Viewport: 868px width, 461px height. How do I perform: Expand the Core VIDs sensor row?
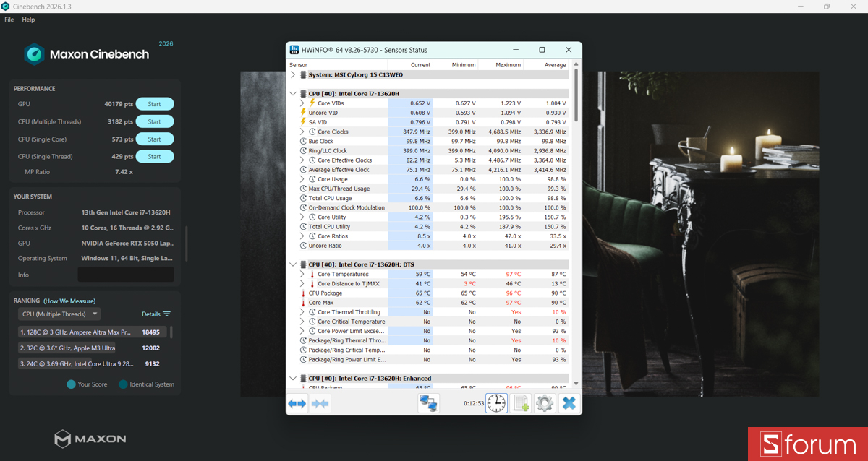[x=302, y=103]
